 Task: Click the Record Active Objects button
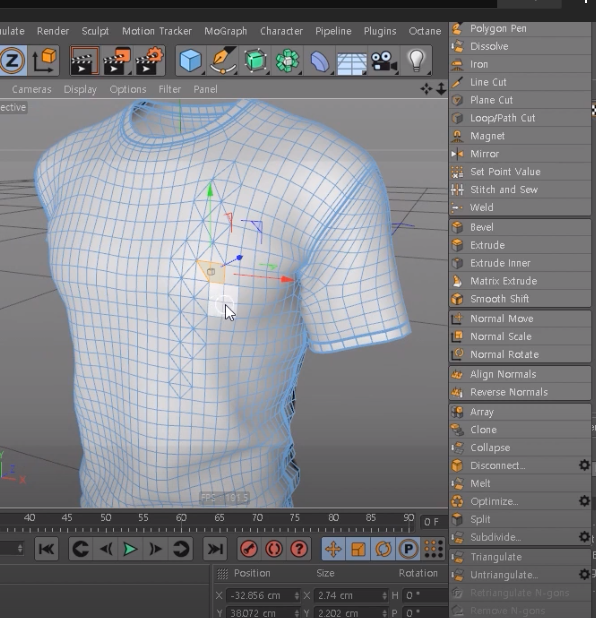click(249, 549)
